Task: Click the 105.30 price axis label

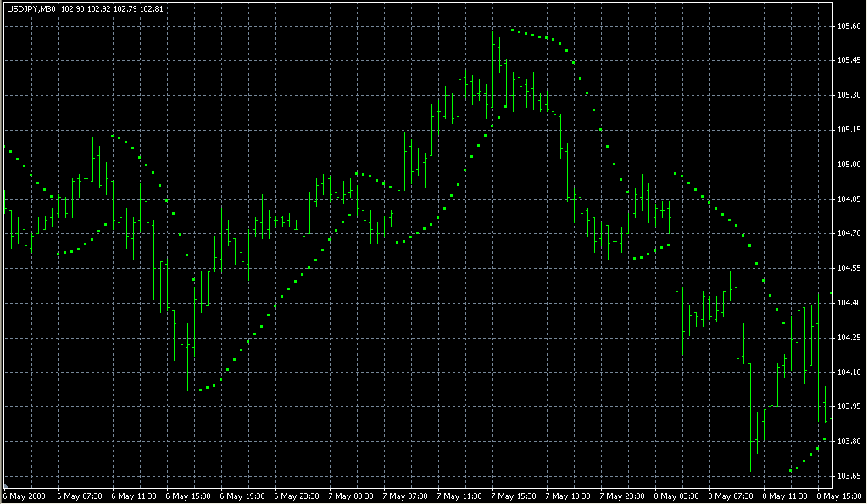Action: coord(849,95)
